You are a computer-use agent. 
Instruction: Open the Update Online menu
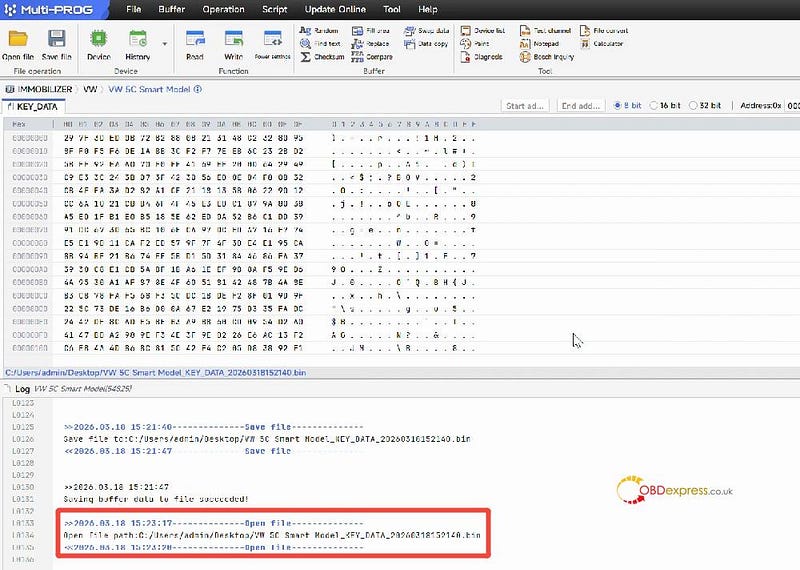tap(335, 9)
